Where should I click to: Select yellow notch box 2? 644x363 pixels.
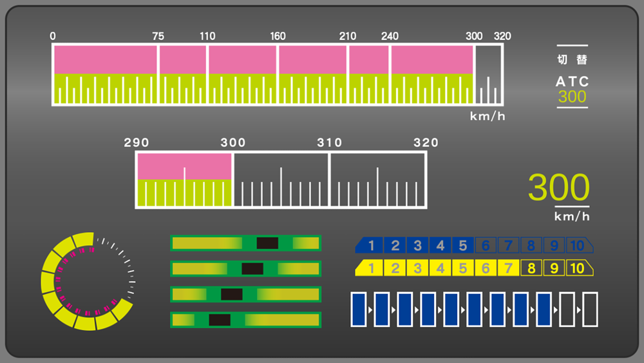pos(395,268)
